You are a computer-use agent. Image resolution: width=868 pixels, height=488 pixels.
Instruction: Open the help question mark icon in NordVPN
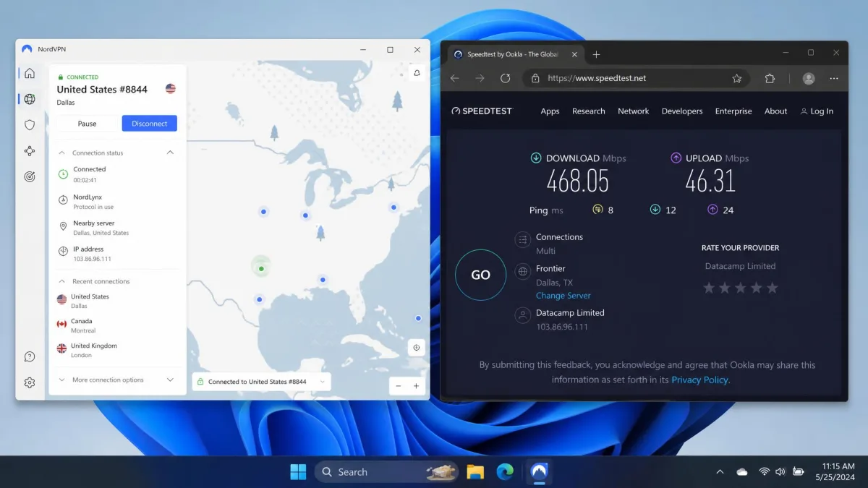(x=30, y=356)
